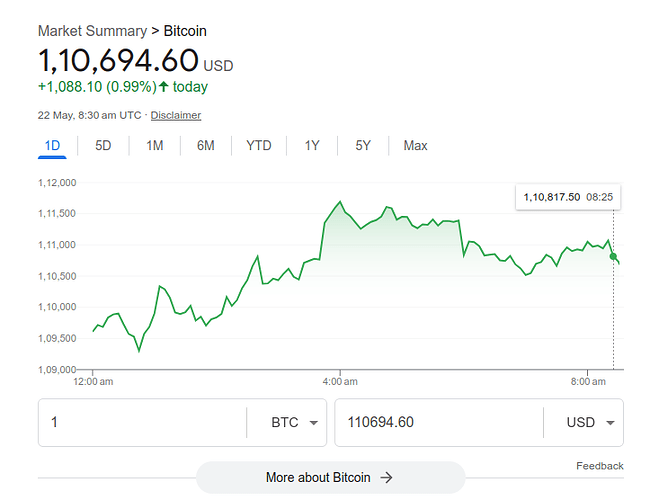Open the Feedback link
The width and height of the screenshot is (659, 500).
coord(600,466)
